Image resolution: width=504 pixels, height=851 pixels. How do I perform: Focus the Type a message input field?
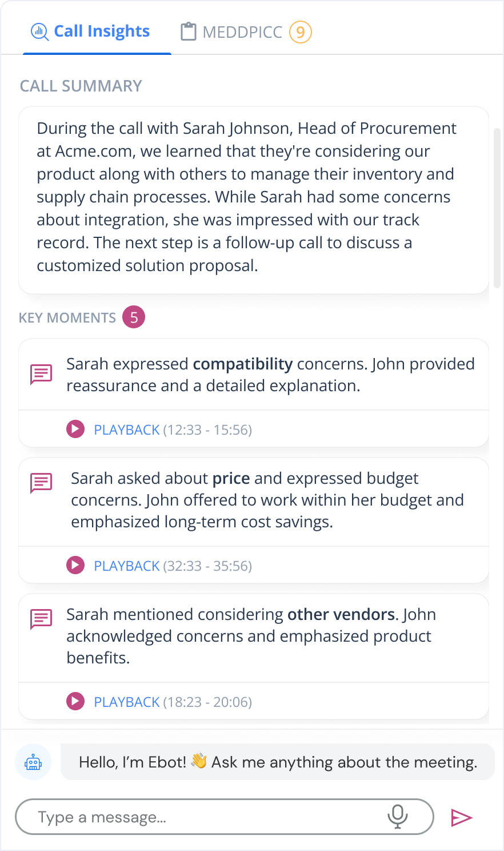[x=206, y=817]
